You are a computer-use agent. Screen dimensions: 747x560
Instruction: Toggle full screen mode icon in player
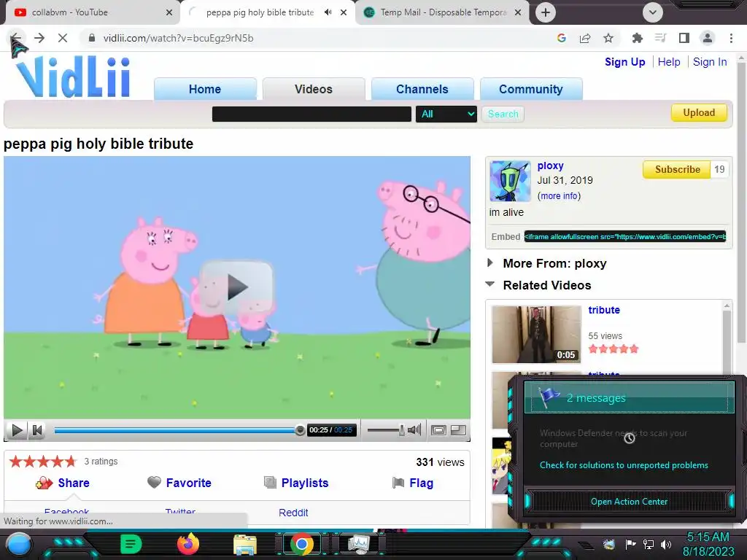click(438, 430)
